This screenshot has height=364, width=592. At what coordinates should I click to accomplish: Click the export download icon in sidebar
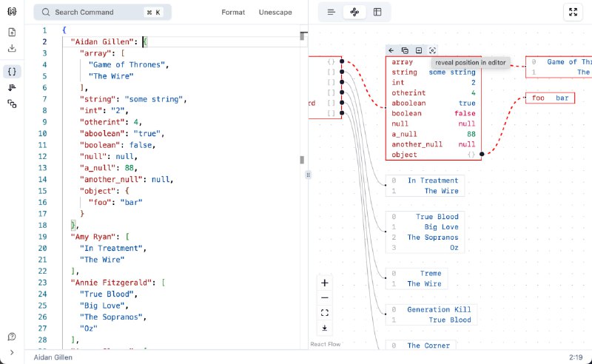(12, 49)
